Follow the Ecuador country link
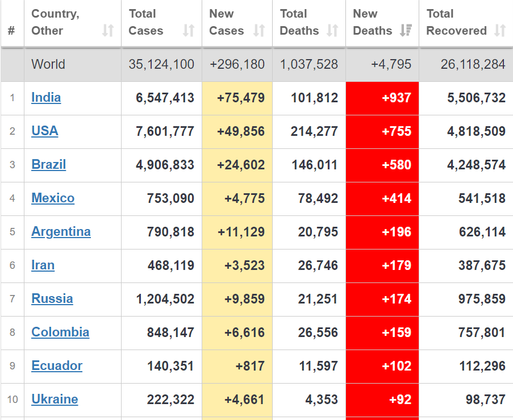Viewport: 513px width, 420px height. [x=57, y=366]
